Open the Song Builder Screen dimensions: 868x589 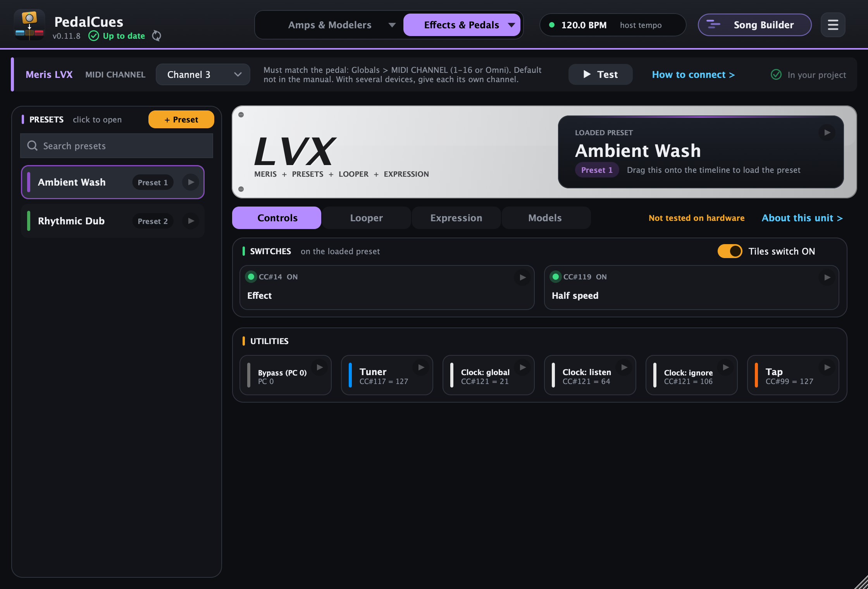[754, 25]
